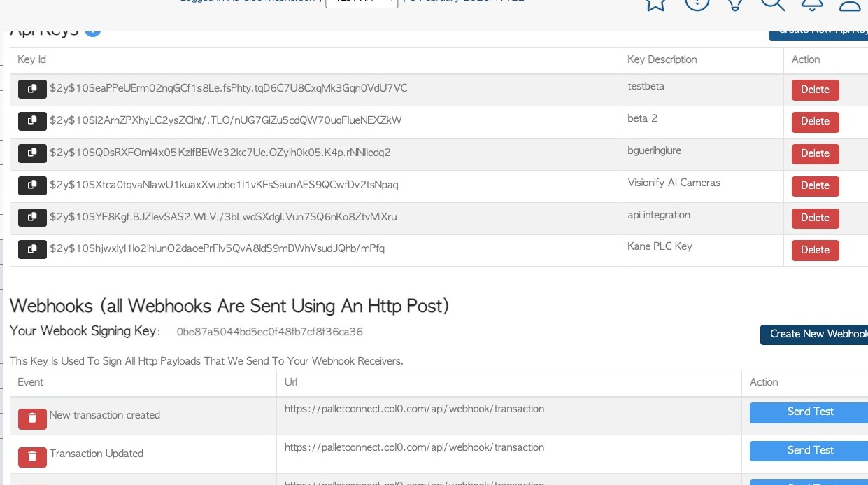Open the user profile icon
Screen dimensions: 868x485
(x=850, y=4)
